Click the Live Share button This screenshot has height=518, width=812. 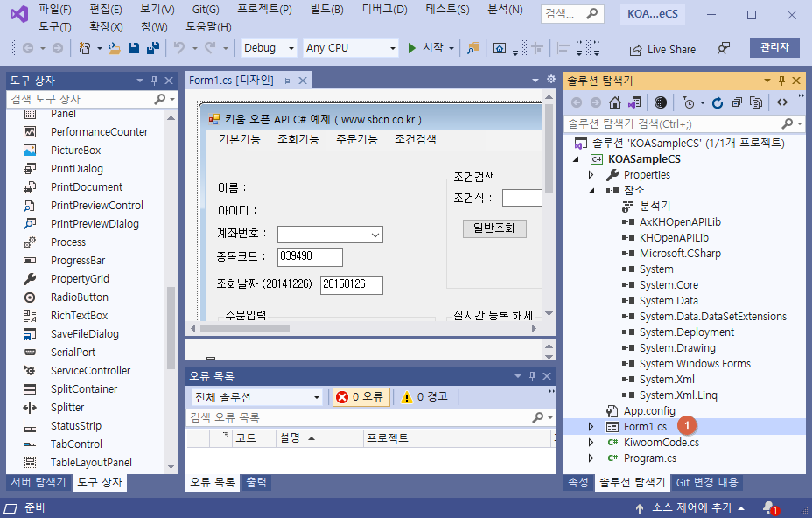pos(662,50)
